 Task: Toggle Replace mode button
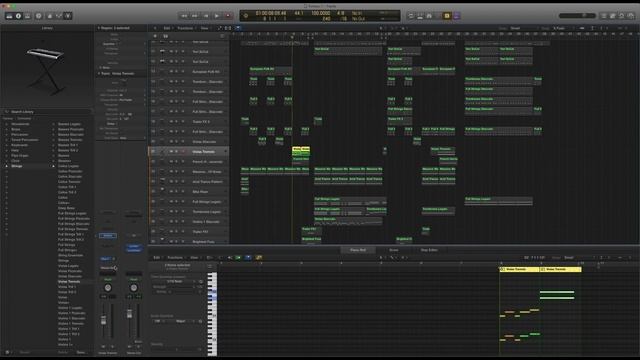420,16
